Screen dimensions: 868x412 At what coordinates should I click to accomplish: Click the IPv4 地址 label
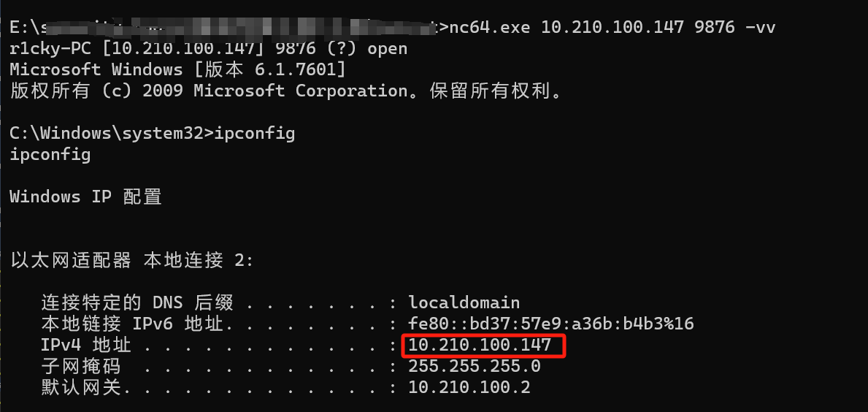86,345
